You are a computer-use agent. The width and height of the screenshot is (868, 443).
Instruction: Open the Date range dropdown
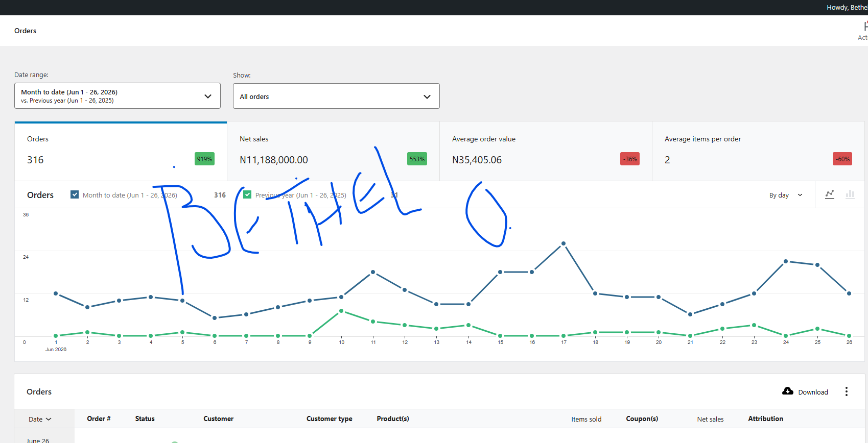tap(118, 96)
